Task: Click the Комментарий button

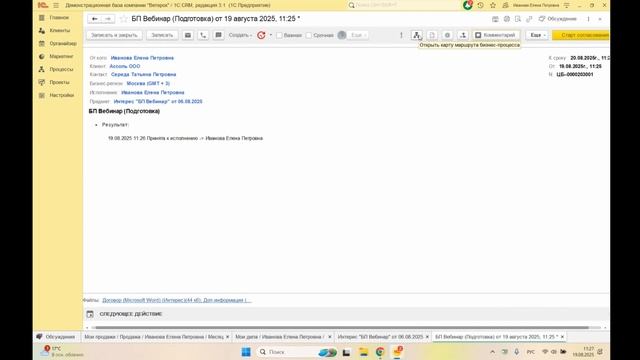Action: click(x=496, y=35)
